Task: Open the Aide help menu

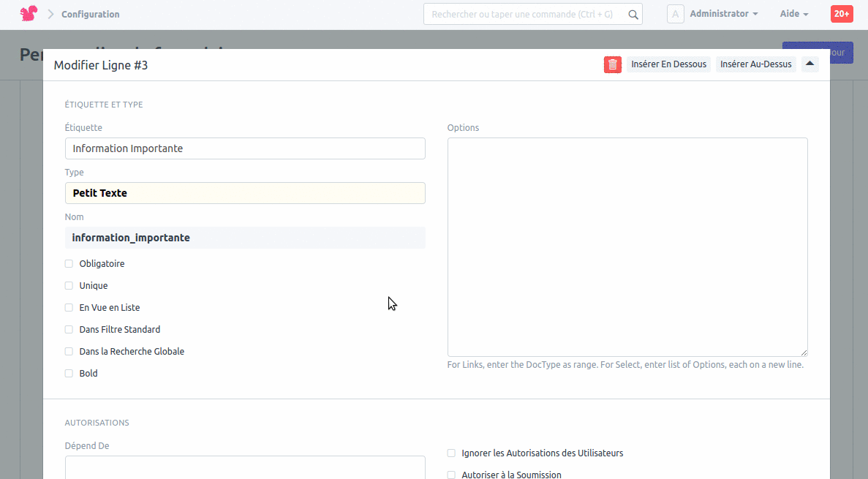Action: tap(793, 14)
